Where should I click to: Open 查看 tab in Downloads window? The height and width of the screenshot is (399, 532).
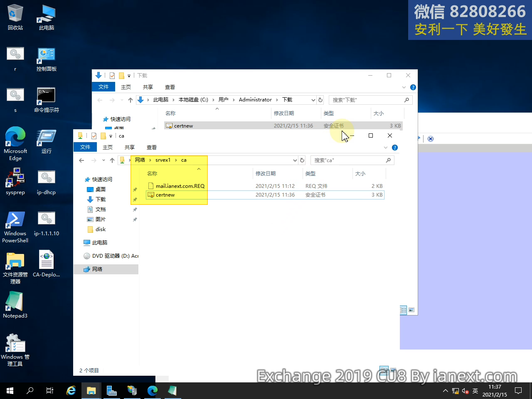[170, 87]
